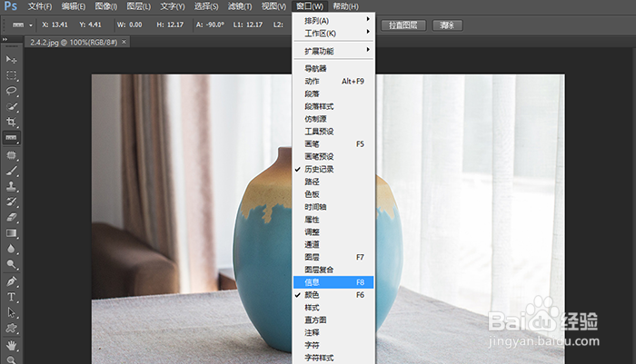Select the Eraser tool
Screen dimensions: 636x364
(x=11, y=218)
